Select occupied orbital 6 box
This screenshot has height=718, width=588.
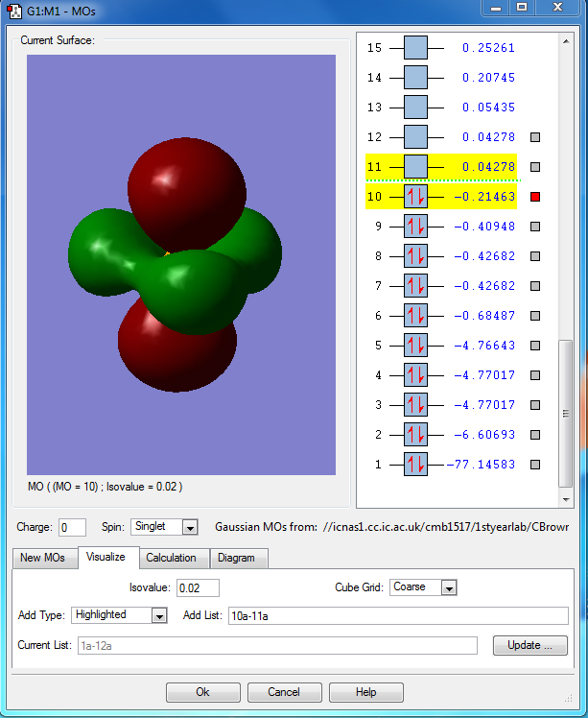point(415,316)
